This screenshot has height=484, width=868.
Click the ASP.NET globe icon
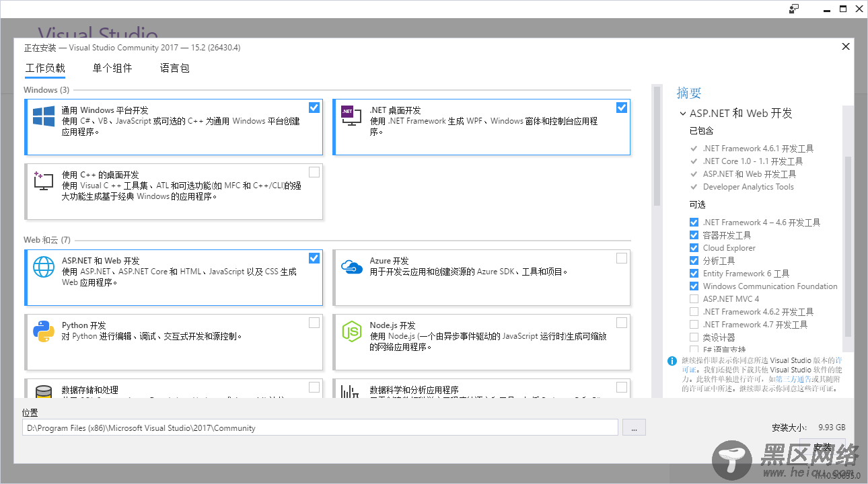point(44,267)
